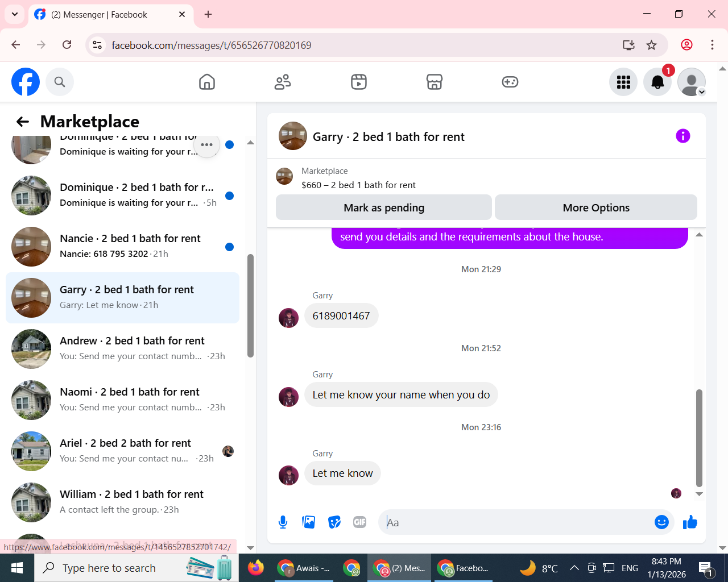Image resolution: width=728 pixels, height=582 pixels.
Task: Click the More Options button
Action: 596,207
